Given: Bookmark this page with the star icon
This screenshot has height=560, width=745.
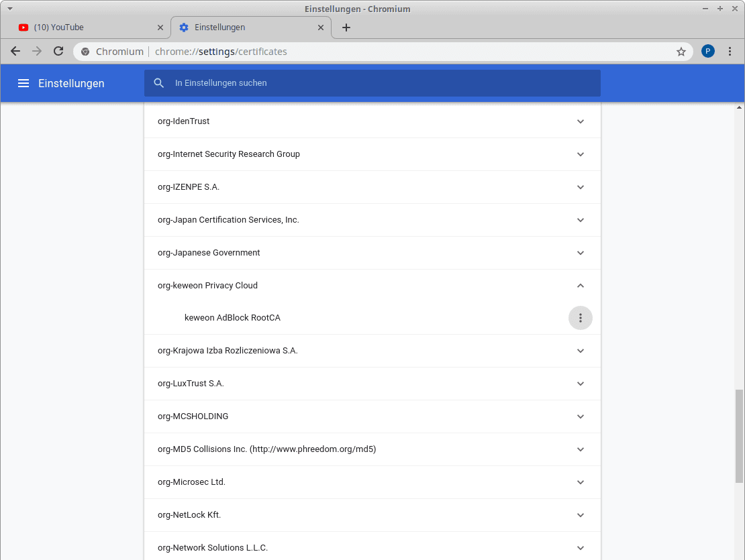Looking at the screenshot, I should 681,52.
